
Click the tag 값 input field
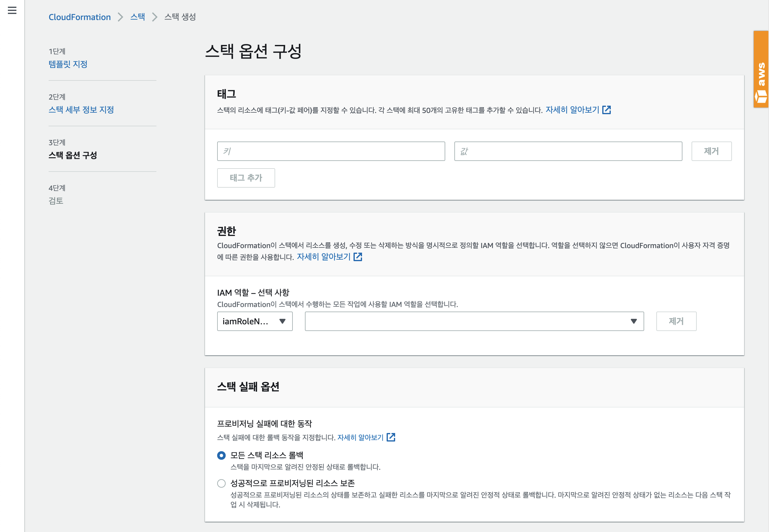568,151
